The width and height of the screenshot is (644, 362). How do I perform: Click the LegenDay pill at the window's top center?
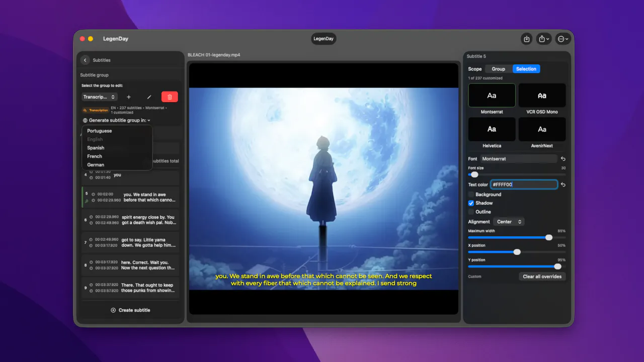pyautogui.click(x=324, y=39)
